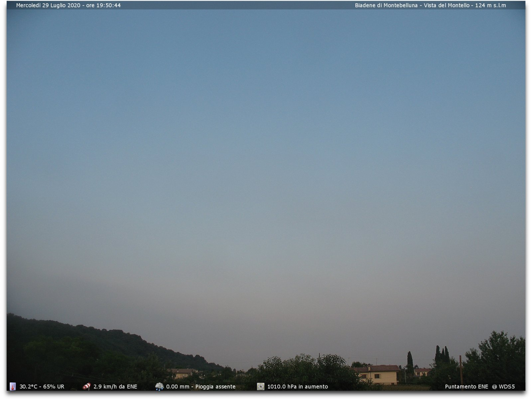Click the windsock wind icon
Image resolution: width=532 pixels, height=399 pixels.
pos(86,386)
